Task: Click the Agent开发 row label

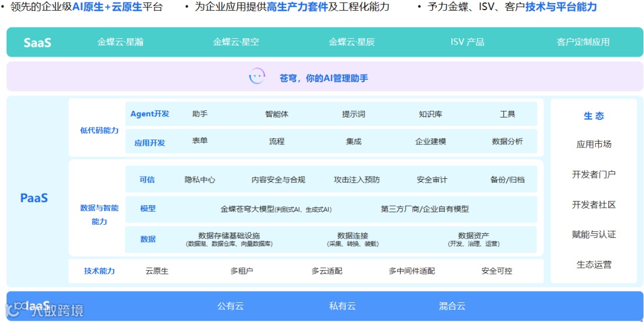Action: coord(150,114)
